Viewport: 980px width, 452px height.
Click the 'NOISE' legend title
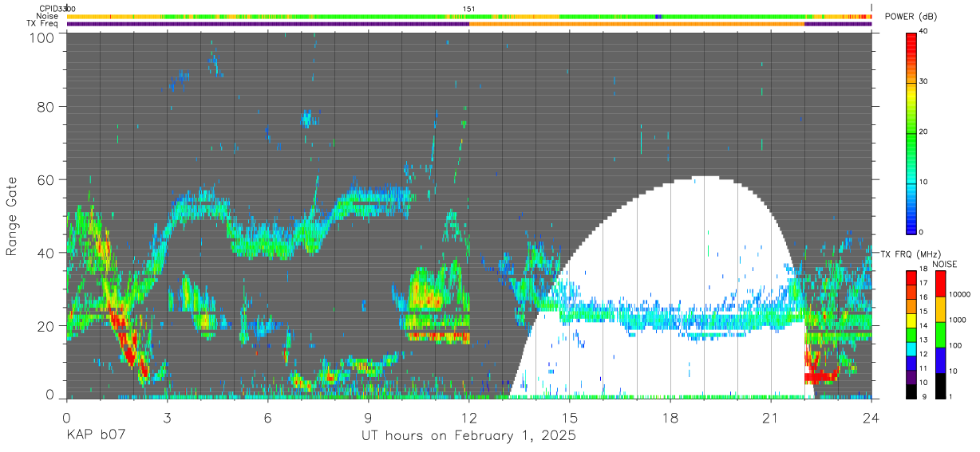(946, 264)
